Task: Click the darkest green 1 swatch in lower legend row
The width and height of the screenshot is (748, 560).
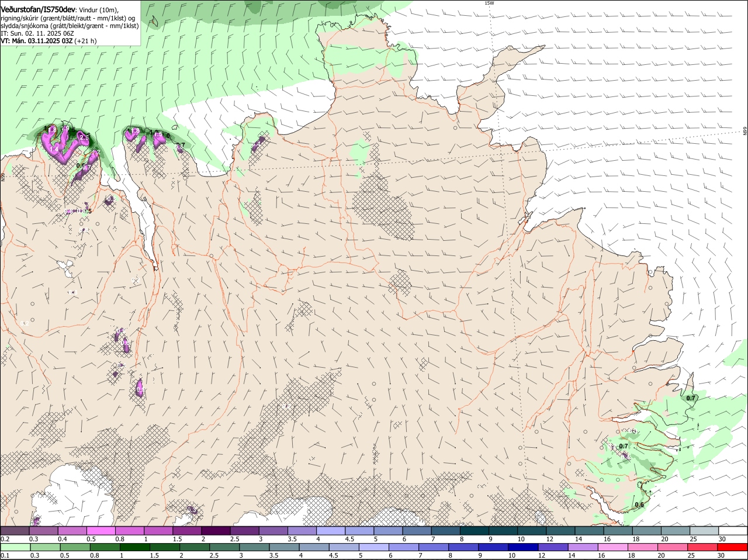Action: coord(135,547)
